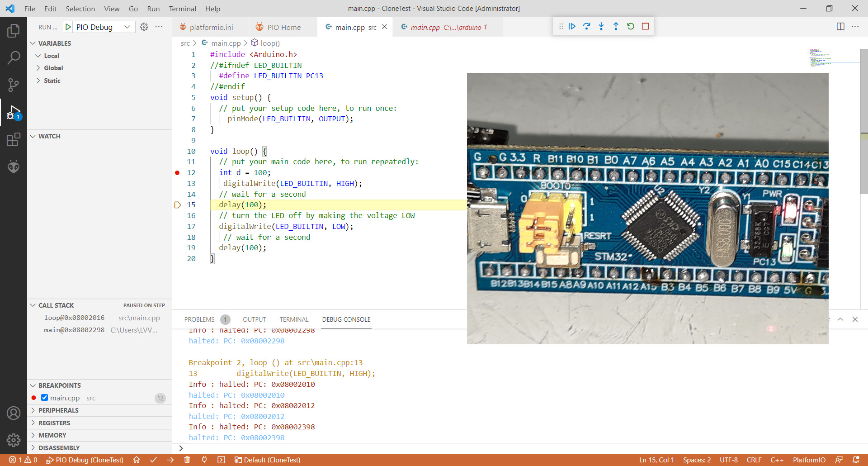Expand the PERIPHERALS section
Viewport: 868px width, 466px height.
[x=58, y=410]
